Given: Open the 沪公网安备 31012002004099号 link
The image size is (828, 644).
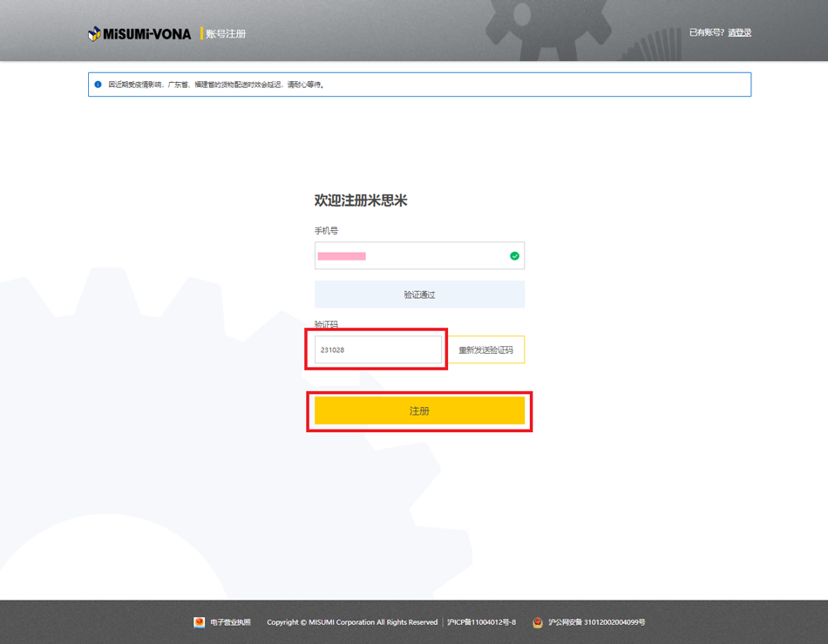Looking at the screenshot, I should [x=597, y=622].
